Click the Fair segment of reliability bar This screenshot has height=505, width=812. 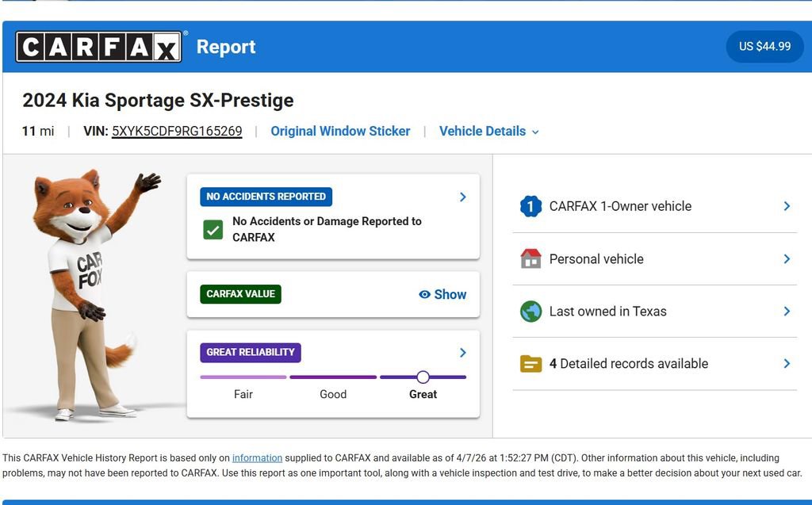tap(243, 377)
